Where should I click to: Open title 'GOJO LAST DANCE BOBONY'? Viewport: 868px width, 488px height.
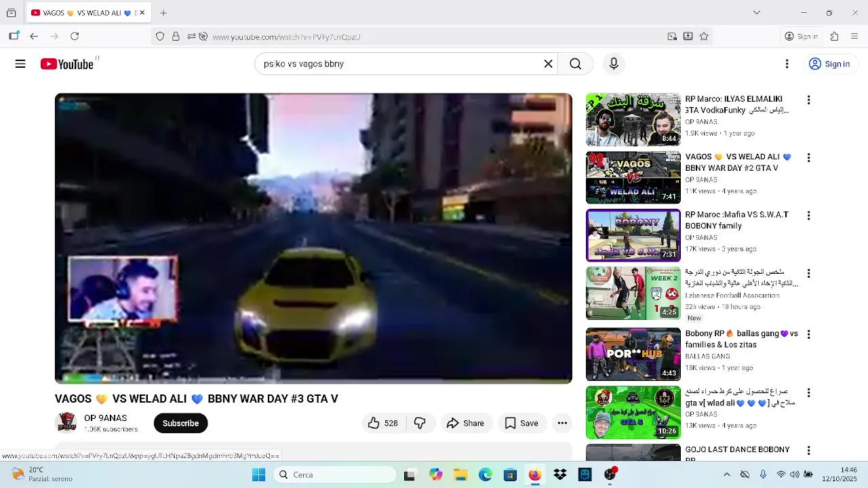(x=737, y=449)
